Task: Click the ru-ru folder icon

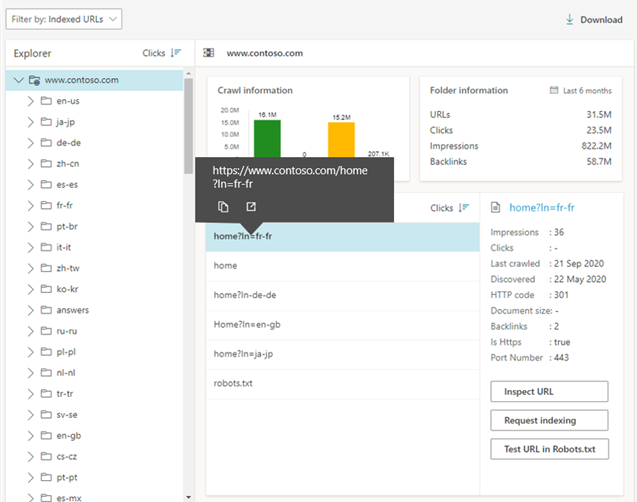Action: (46, 331)
